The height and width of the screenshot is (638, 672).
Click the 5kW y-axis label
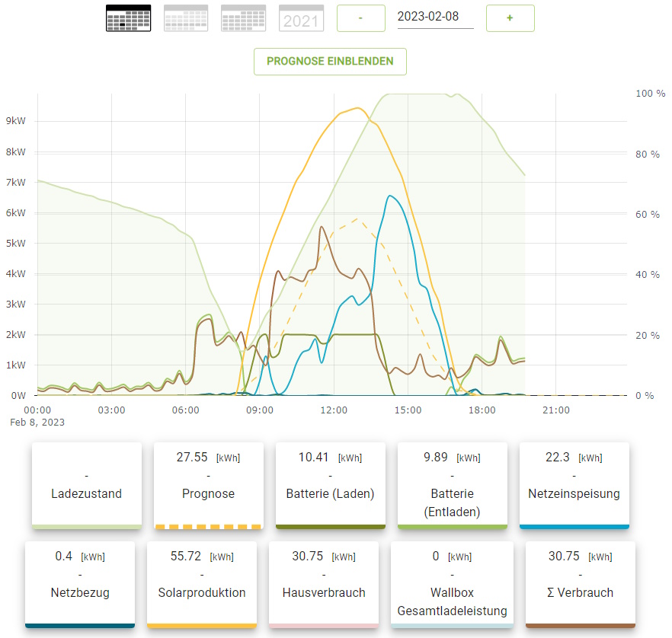[x=16, y=243]
